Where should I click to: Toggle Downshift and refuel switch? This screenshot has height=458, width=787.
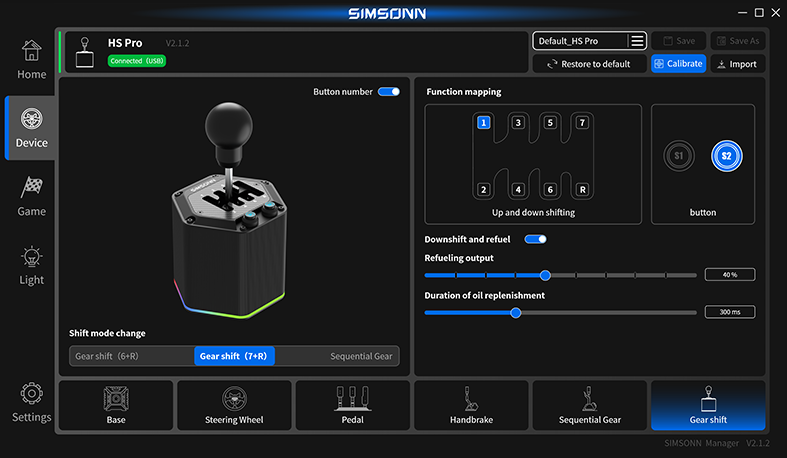(x=536, y=239)
